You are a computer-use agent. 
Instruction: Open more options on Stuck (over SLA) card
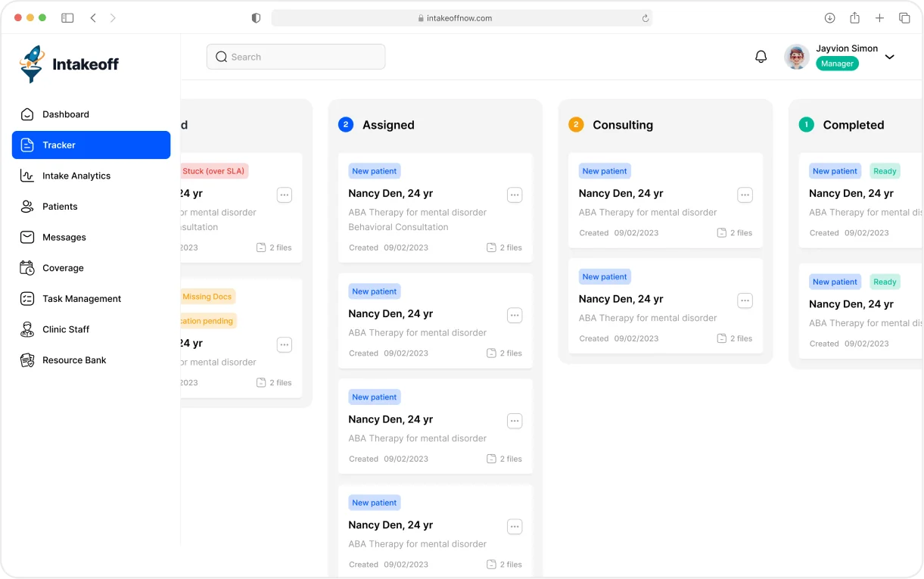point(285,195)
